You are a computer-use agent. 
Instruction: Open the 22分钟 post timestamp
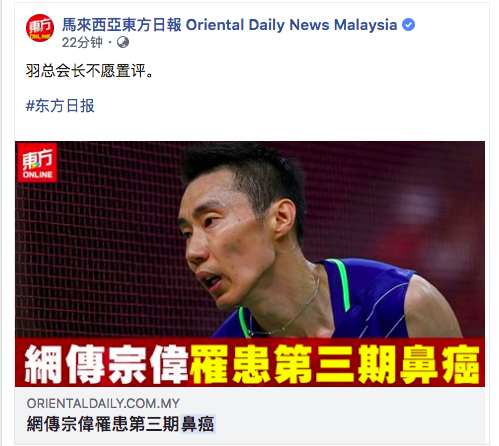click(82, 42)
